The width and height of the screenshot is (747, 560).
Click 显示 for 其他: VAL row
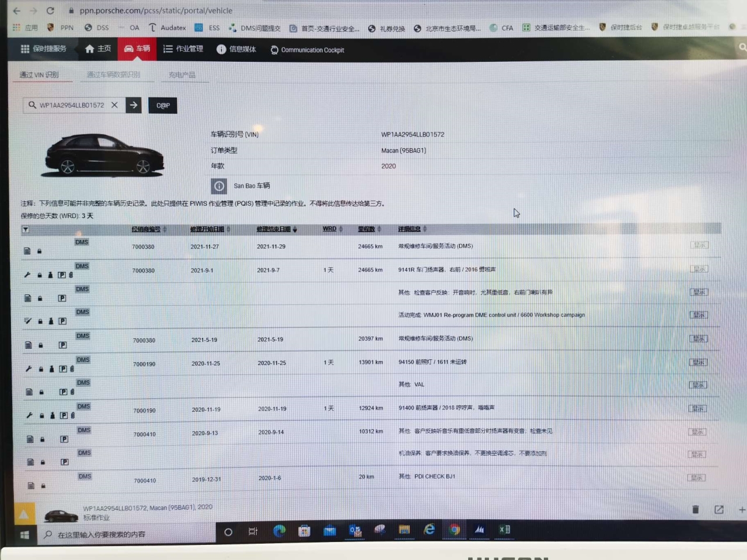[698, 385]
